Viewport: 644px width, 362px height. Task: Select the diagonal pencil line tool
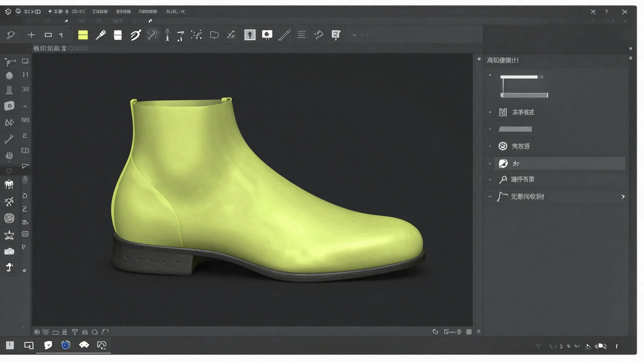click(x=284, y=35)
